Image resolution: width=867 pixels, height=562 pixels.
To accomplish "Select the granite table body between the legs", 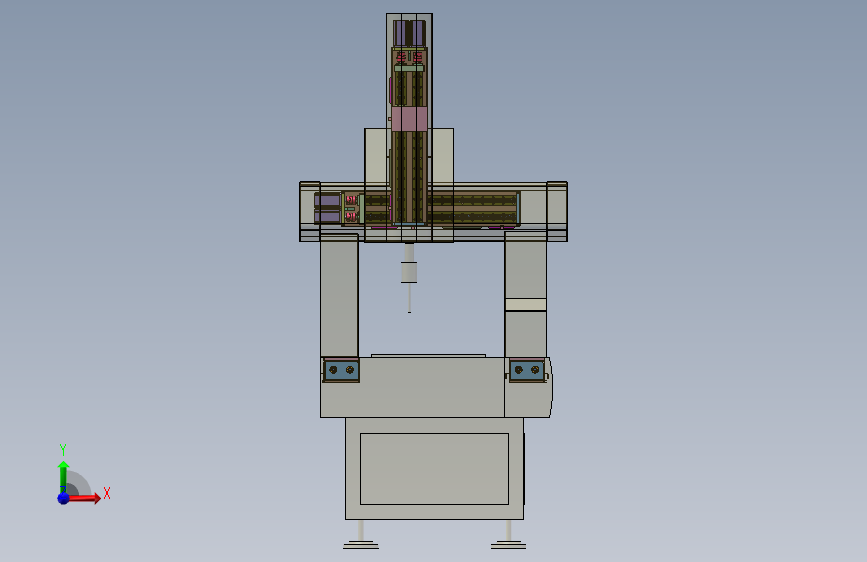I will (x=412, y=387).
